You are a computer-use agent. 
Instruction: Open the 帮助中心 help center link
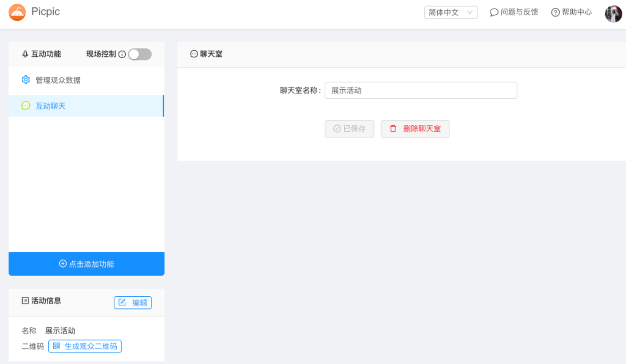click(x=572, y=12)
